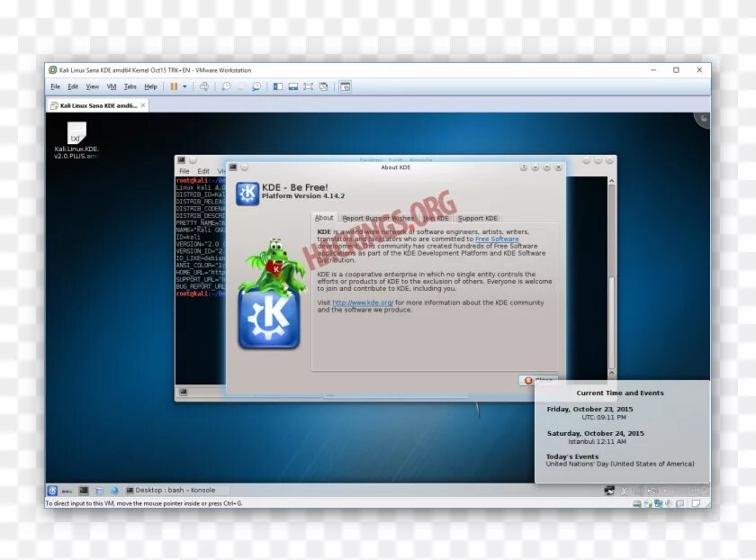
Task: Open the http://www.kde.org/ link
Action: 363,303
